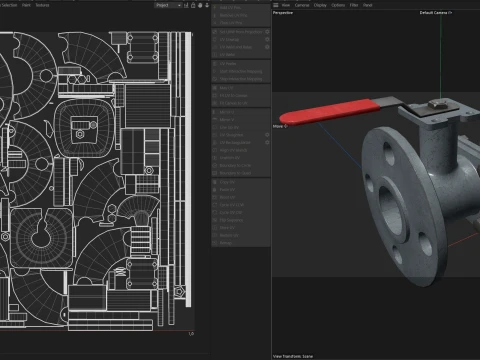Click the Remap command at list bottom
Image resolution: width=480 pixels, height=360 pixels.
[x=241, y=243]
